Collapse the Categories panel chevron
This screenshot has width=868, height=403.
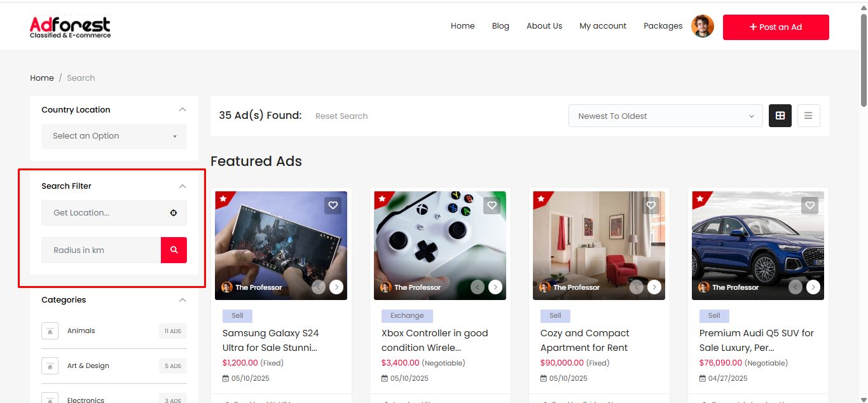183,300
